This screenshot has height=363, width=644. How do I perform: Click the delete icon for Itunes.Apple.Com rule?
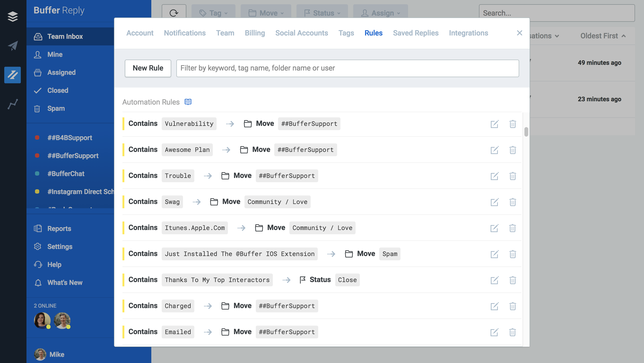513,228
